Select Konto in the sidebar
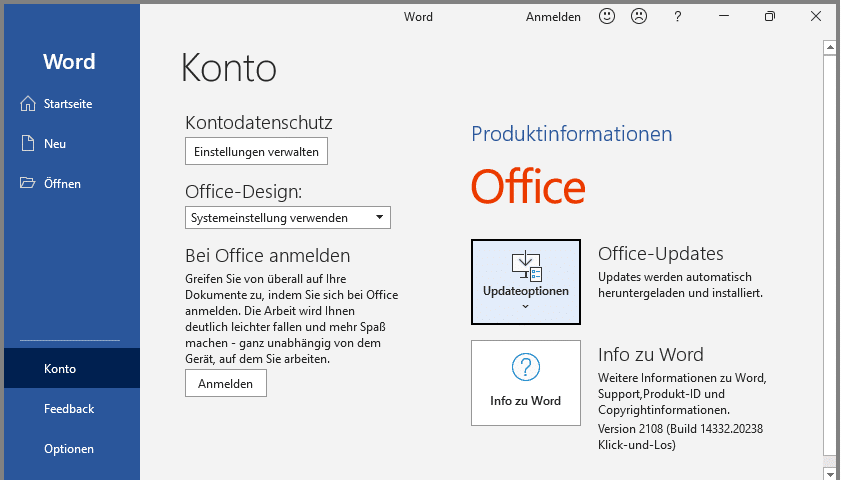The width and height of the screenshot is (841, 480). [60, 369]
